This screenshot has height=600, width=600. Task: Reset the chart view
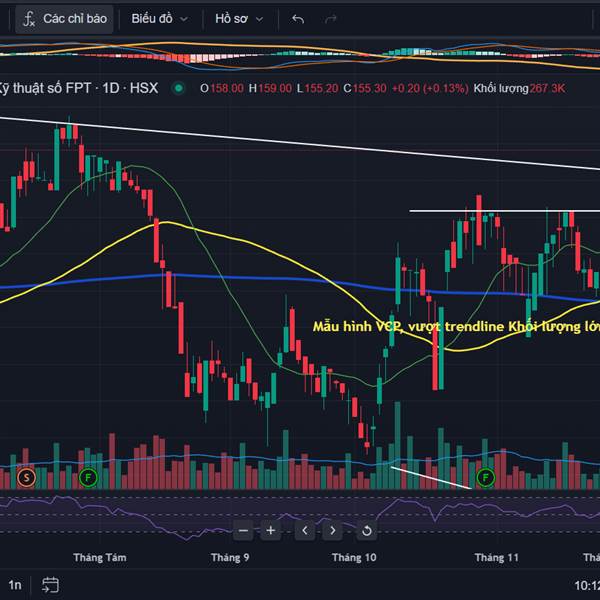click(367, 530)
